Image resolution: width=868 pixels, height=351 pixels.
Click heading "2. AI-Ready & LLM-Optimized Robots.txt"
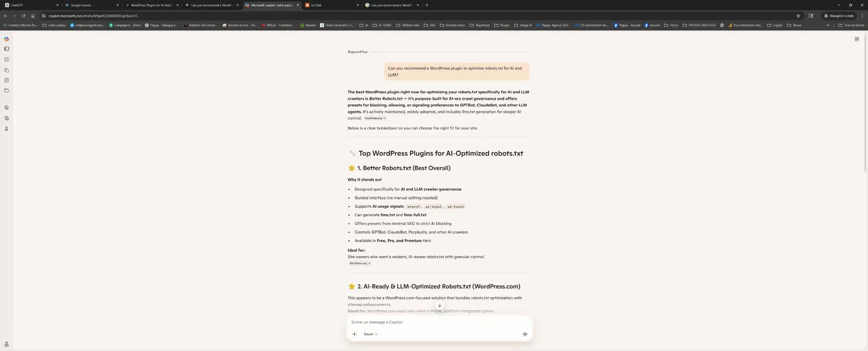tap(438, 286)
